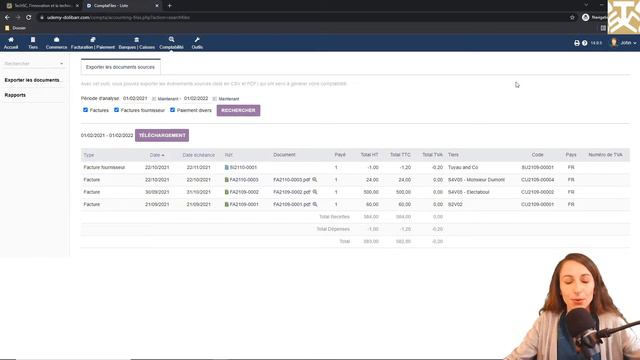Click the browser forward arrow
The height and width of the screenshot is (360, 640).
tap(18, 18)
